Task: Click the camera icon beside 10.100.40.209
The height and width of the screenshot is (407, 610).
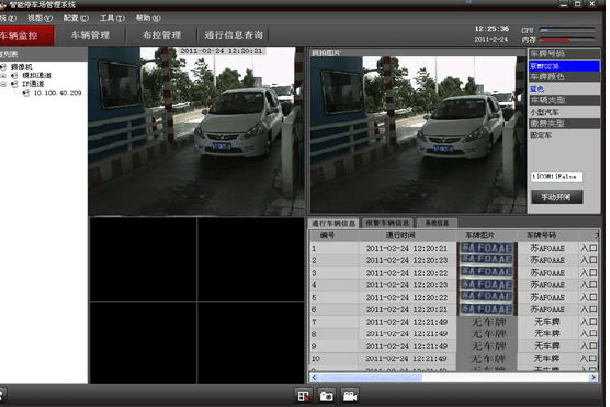Action: 26,93
